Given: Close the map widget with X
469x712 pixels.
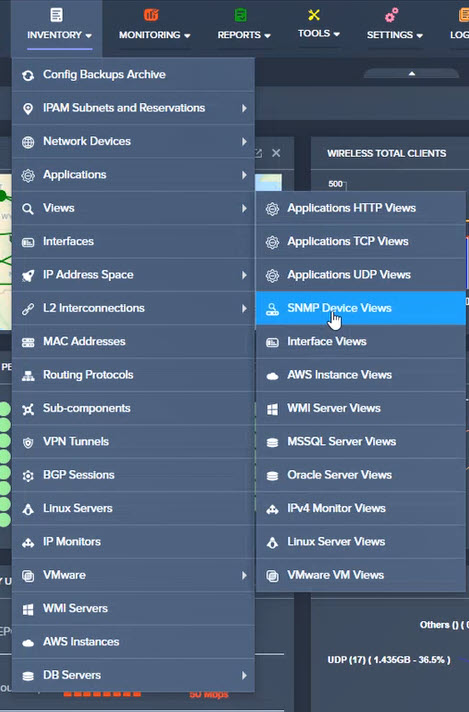Looking at the screenshot, I should [x=276, y=153].
